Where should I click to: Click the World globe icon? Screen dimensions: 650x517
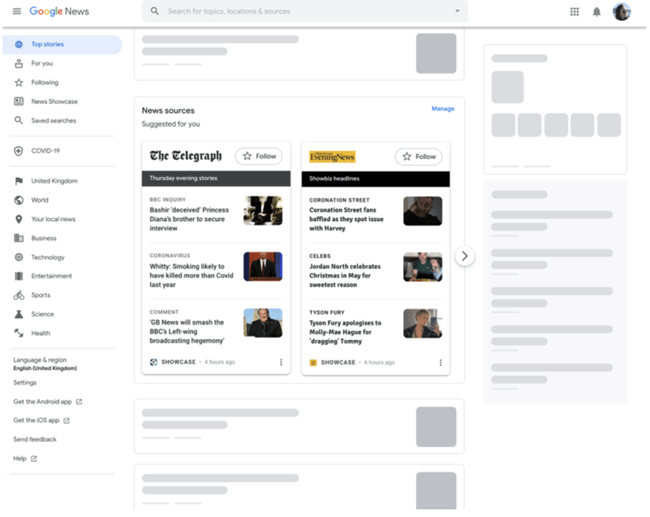coord(19,200)
